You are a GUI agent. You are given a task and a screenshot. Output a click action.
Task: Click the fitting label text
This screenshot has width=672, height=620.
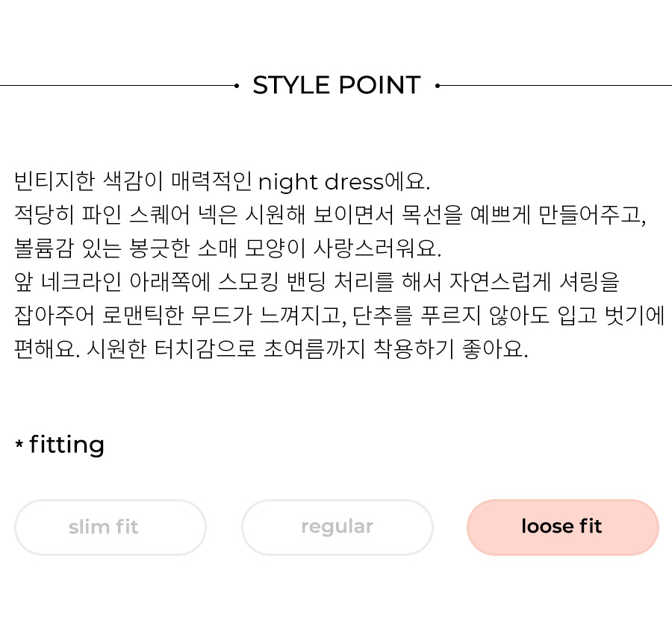coord(67,445)
